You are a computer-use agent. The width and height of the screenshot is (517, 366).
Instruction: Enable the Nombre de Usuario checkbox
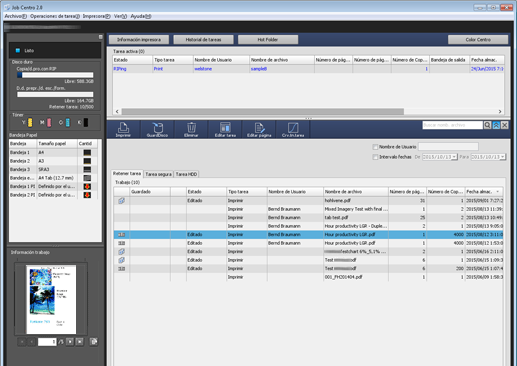[x=375, y=147]
